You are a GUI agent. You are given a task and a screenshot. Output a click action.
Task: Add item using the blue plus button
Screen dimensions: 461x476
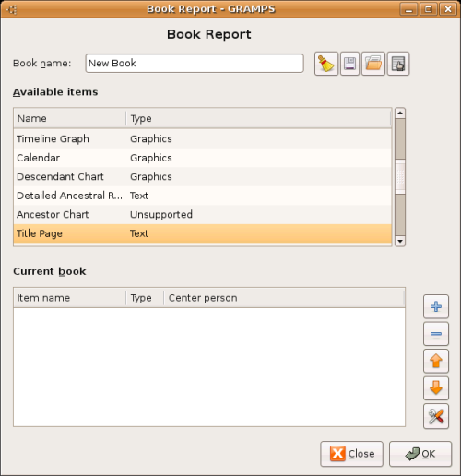tap(436, 306)
